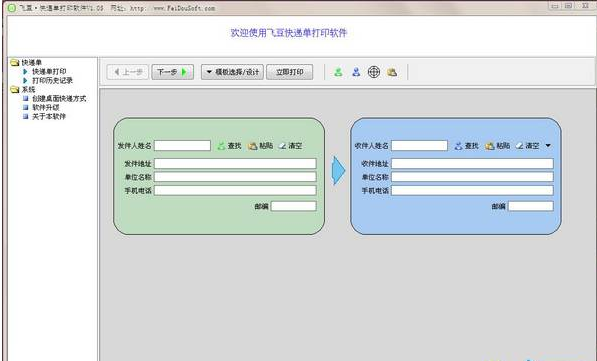This screenshot has height=361, width=597.
Task: Click 下一步 next step button
Action: 172,72
